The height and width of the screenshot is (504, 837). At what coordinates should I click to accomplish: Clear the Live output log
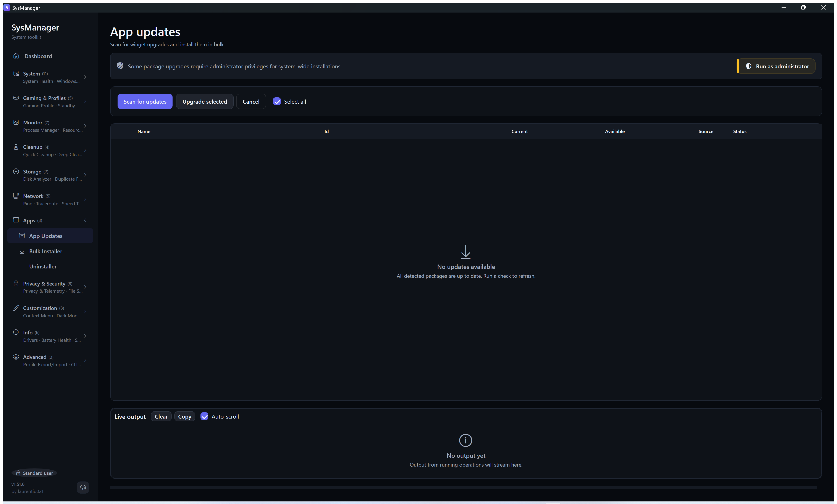click(161, 416)
